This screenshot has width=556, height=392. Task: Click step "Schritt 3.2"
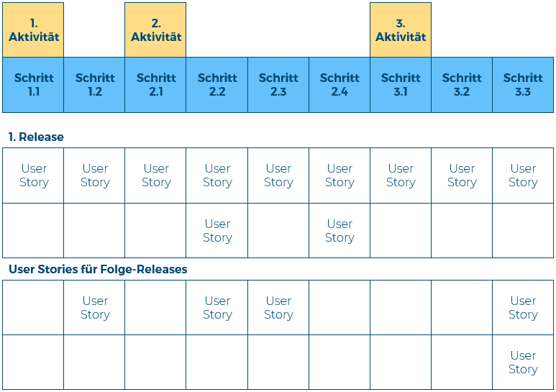pos(462,85)
